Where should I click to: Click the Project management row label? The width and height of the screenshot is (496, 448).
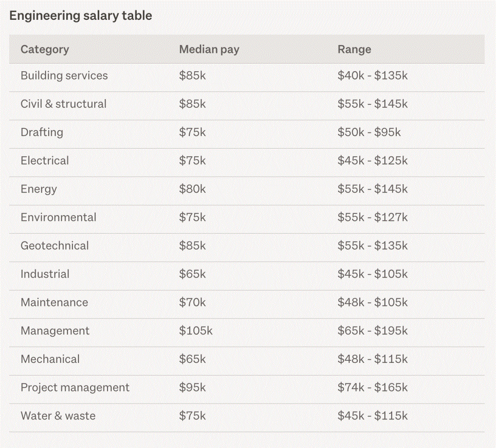[x=75, y=388]
